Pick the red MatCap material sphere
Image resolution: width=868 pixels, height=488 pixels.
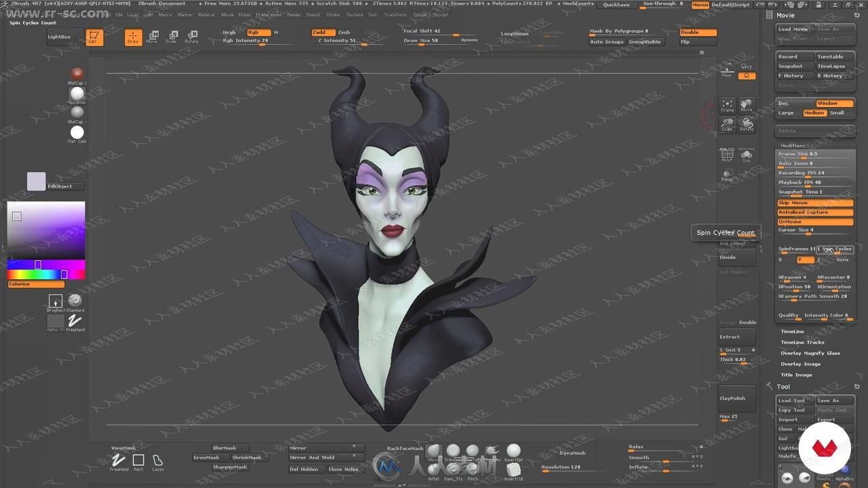(77, 73)
